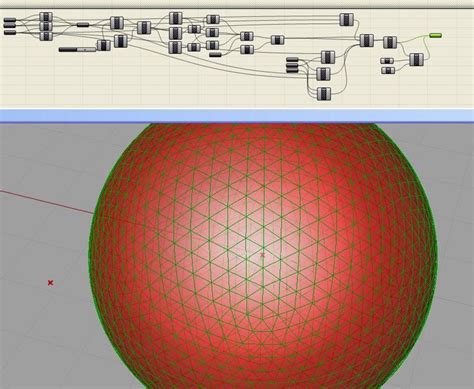Click the blue viewport title bar
This screenshot has height=389, width=474.
[x=237, y=116]
